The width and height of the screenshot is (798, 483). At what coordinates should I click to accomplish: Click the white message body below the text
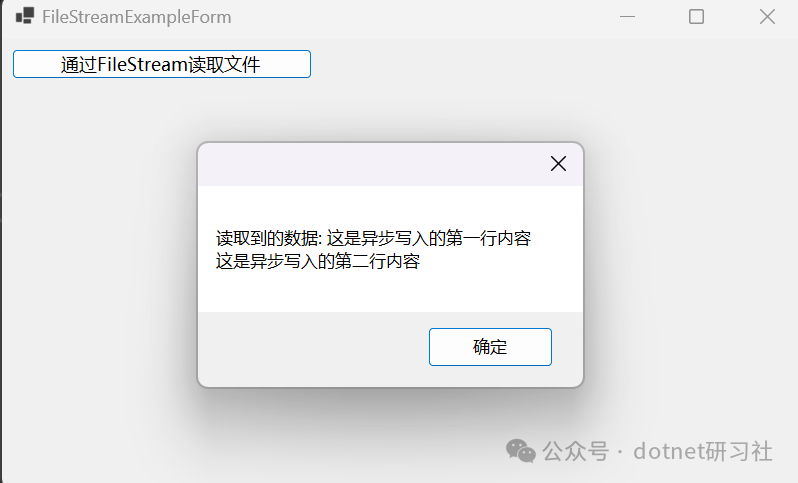pos(390,293)
